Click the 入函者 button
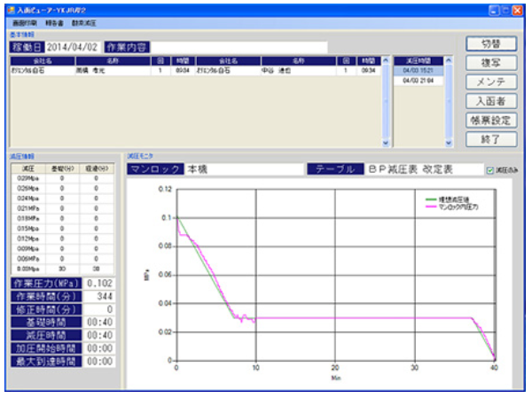The width and height of the screenshot is (532, 398). [x=490, y=101]
